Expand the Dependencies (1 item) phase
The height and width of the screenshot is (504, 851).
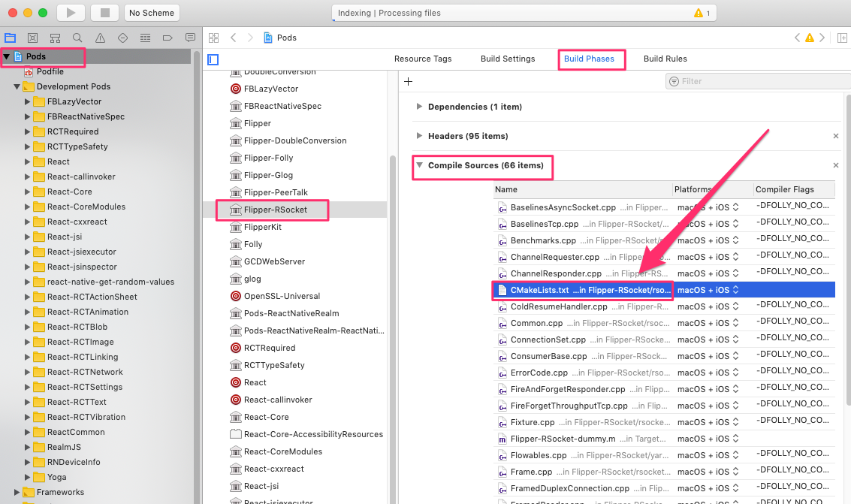click(x=419, y=107)
